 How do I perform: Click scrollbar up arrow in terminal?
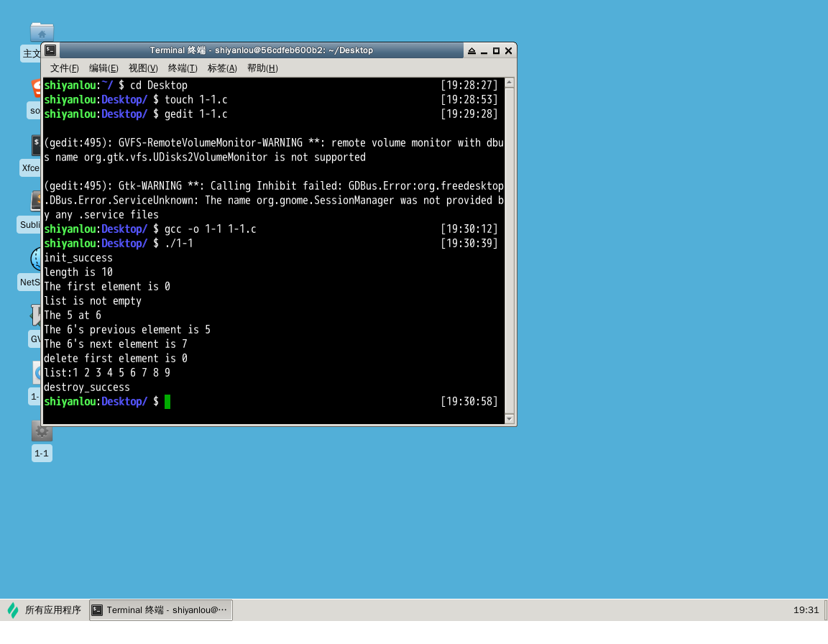pos(510,83)
